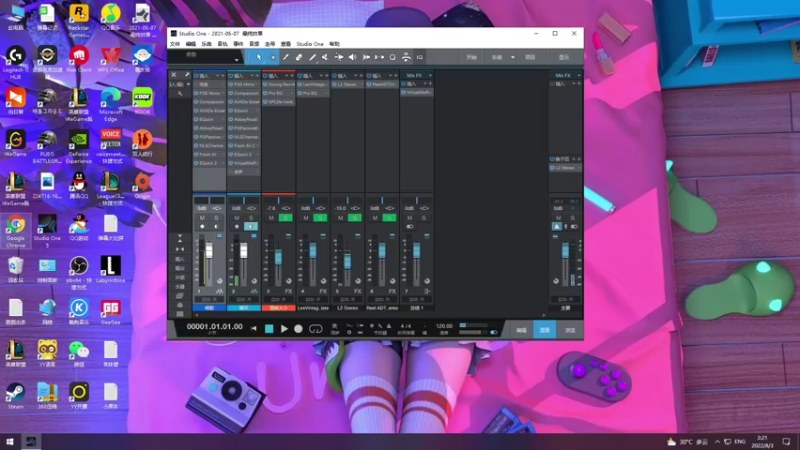Mute the main output channel
This screenshot has width=800, height=450.
tap(558, 218)
